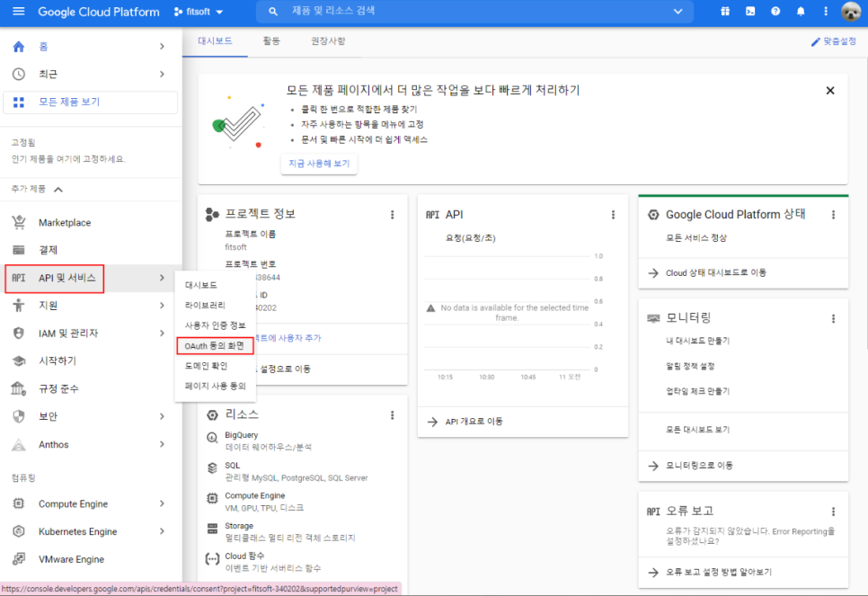The image size is (868, 596).
Task: Open notifications bell icon
Action: (x=801, y=11)
